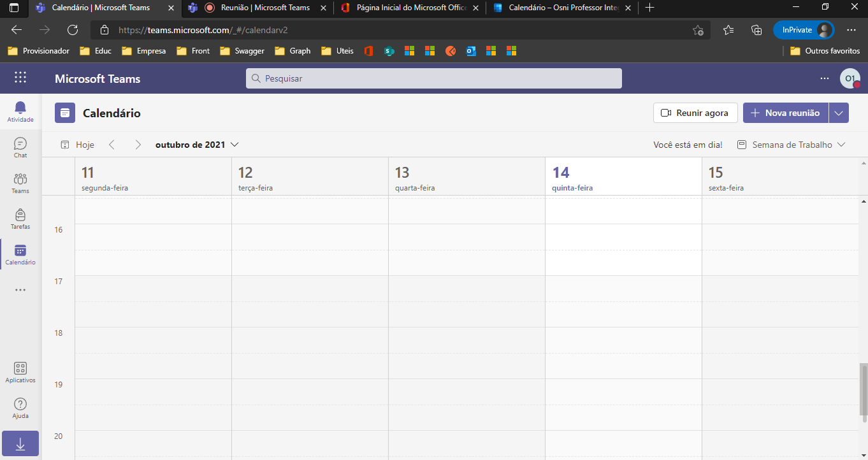This screenshot has height=460, width=868.
Task: Select day 12 terça-feira header
Action: pyautogui.click(x=310, y=176)
